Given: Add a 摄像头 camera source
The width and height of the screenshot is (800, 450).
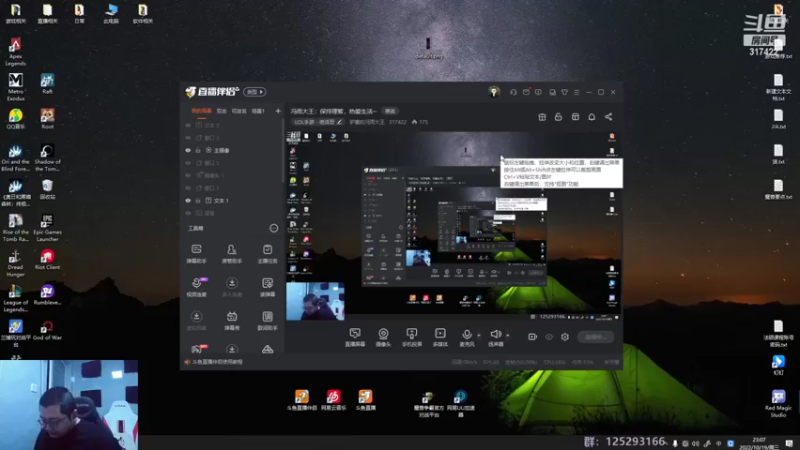Looking at the screenshot, I should pyautogui.click(x=383, y=337).
